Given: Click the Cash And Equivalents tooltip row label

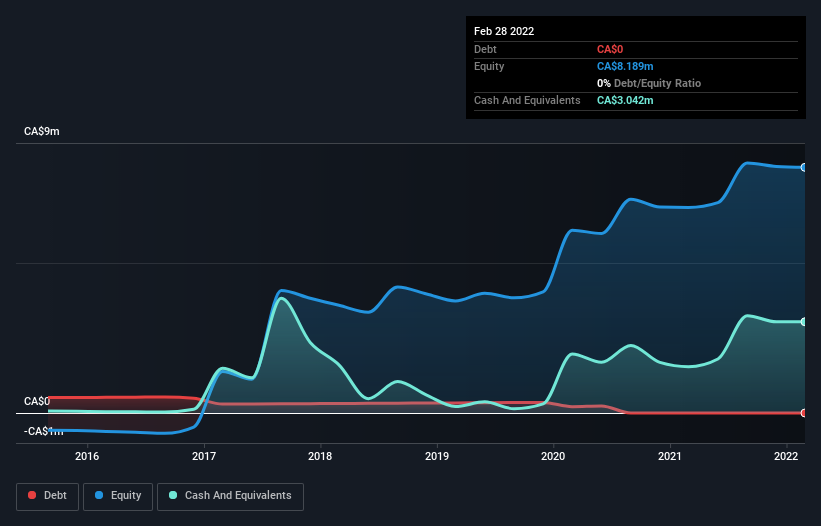Looking at the screenshot, I should pyautogui.click(x=527, y=100).
